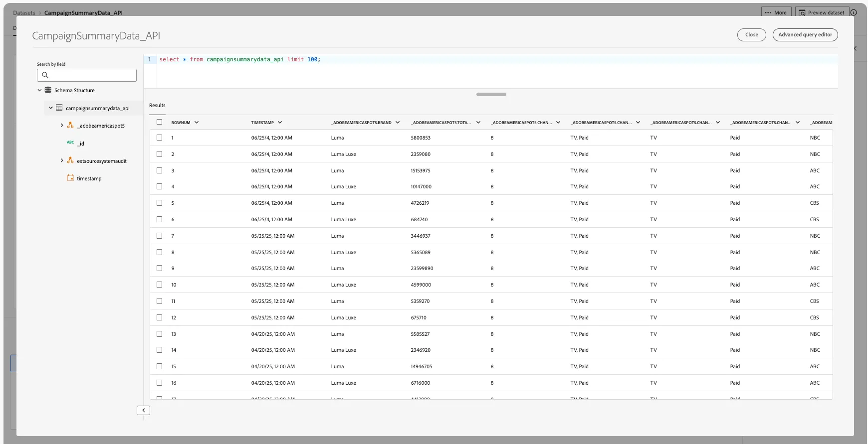Open the Advanced query editor

point(805,35)
